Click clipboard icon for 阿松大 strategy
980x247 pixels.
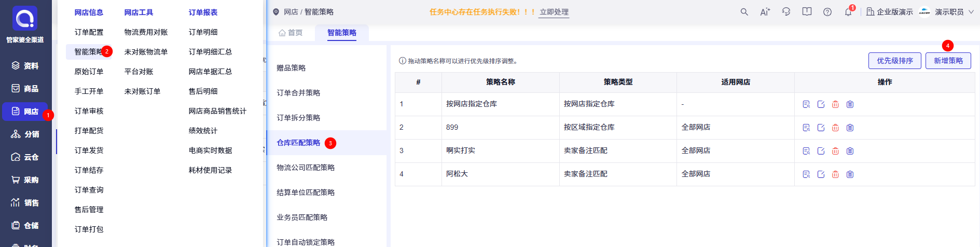point(850,174)
